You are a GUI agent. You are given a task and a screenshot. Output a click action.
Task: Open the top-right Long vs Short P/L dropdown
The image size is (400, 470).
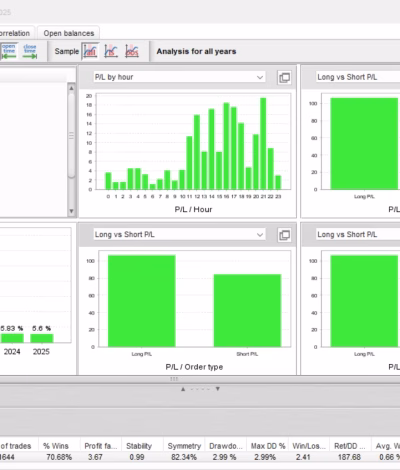coord(358,77)
